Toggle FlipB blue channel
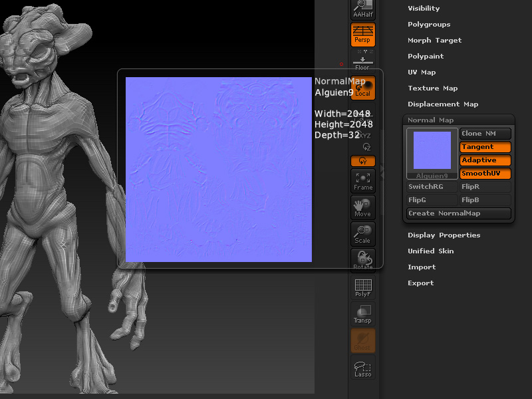 [485, 200]
